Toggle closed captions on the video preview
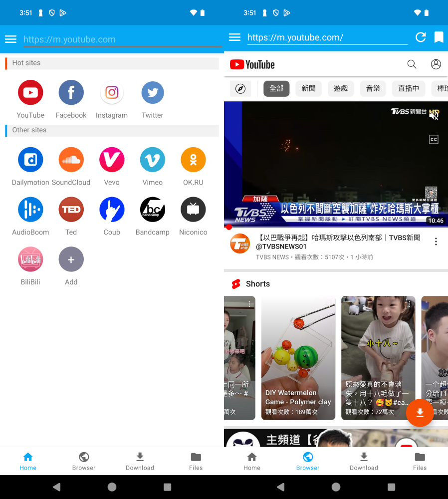This screenshot has width=448, height=499. 434,139
